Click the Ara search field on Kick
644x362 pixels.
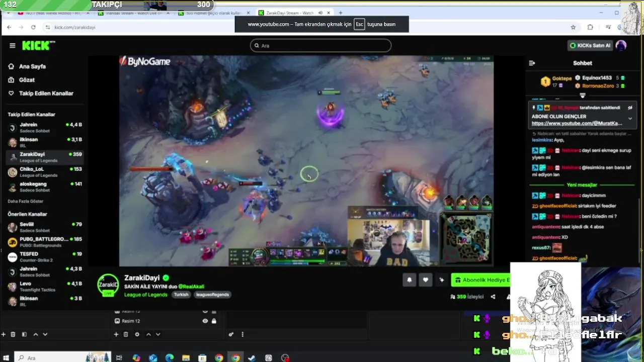point(320,46)
